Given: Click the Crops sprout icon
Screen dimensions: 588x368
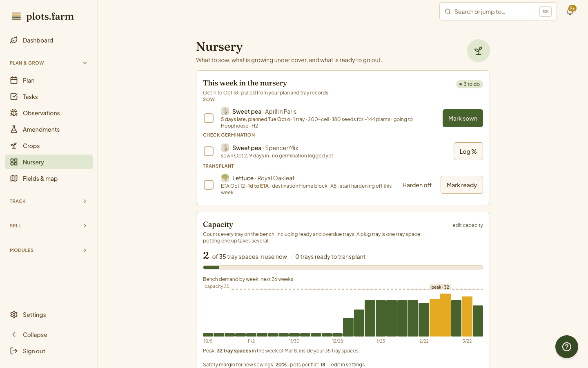Looking at the screenshot, I should point(14,146).
